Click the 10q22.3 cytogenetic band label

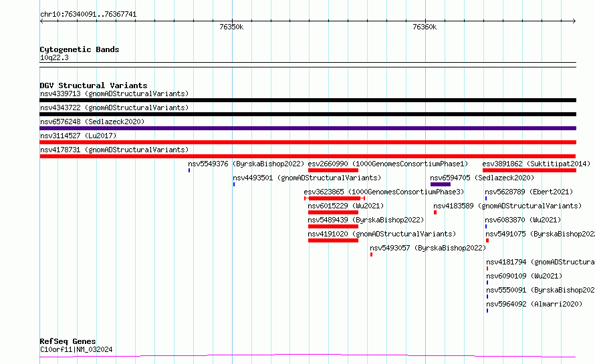click(x=54, y=57)
